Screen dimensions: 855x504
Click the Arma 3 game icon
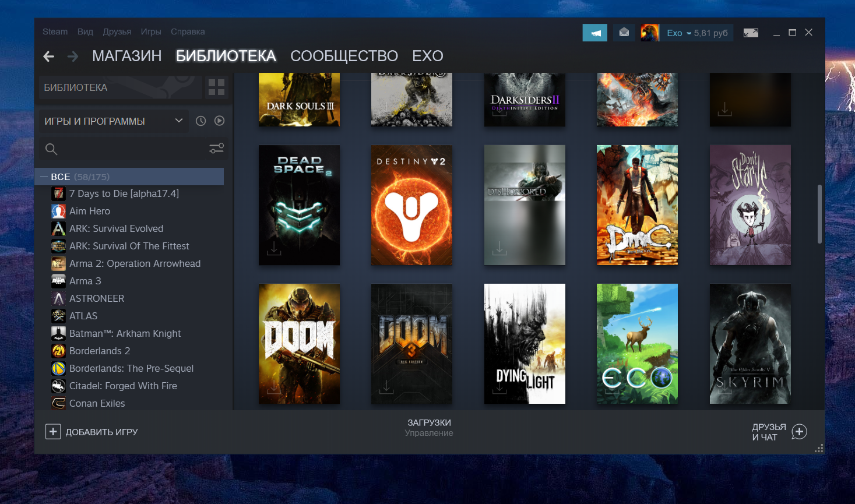pos(58,281)
